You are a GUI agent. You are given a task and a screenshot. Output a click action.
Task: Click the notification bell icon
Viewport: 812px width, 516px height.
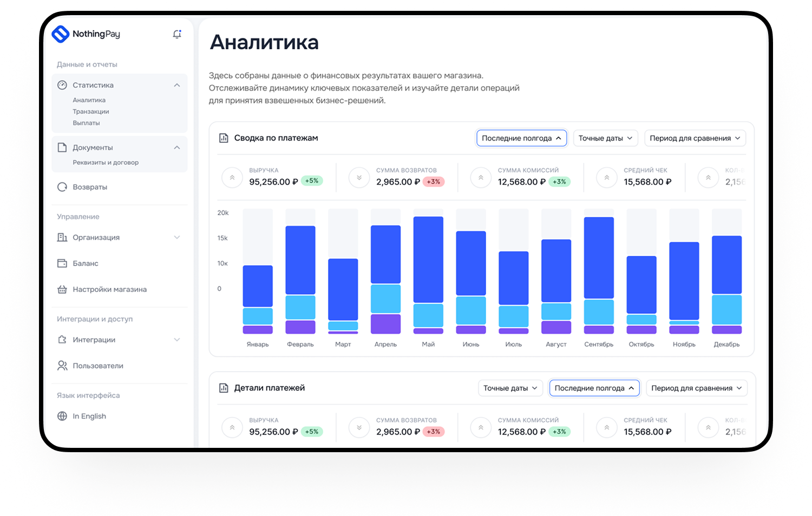176,34
